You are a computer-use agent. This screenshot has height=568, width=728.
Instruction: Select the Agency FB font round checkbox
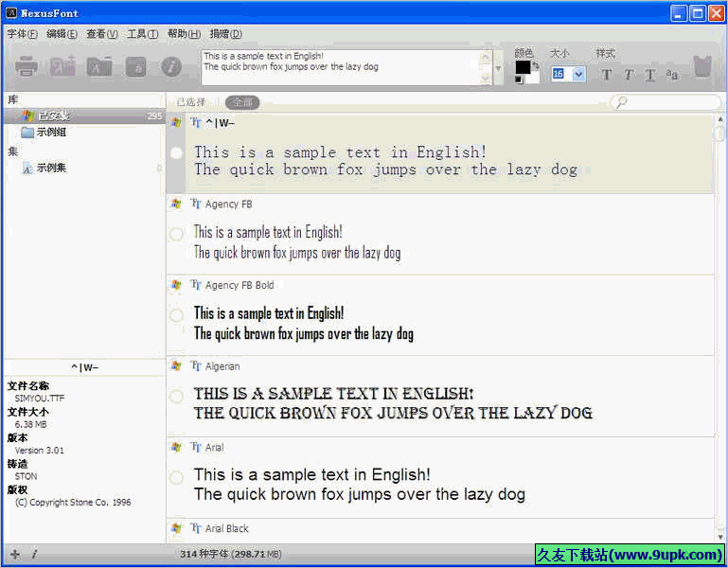(x=176, y=234)
